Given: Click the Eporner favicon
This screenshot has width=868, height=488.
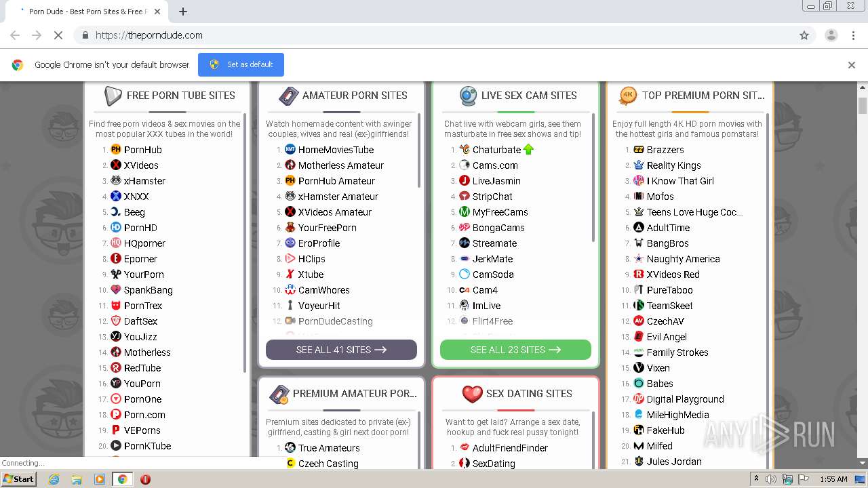Looking at the screenshot, I should click(x=116, y=259).
